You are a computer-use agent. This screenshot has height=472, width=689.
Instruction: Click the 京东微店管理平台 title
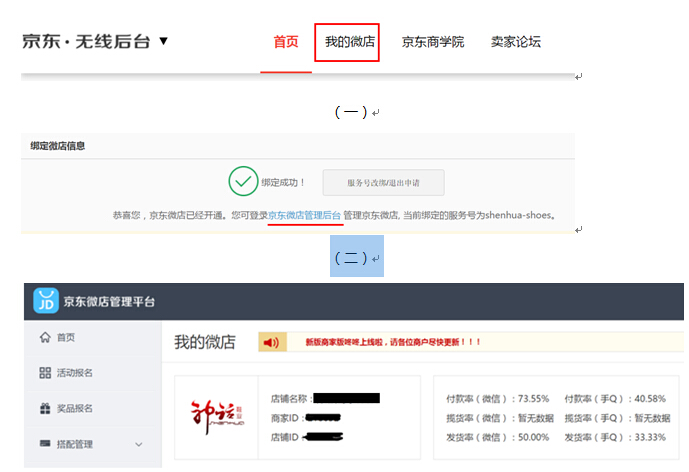(109, 302)
